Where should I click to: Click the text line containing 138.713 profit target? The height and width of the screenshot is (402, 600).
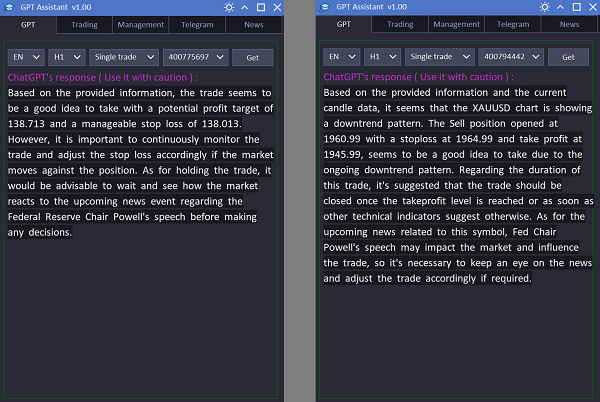125,124
